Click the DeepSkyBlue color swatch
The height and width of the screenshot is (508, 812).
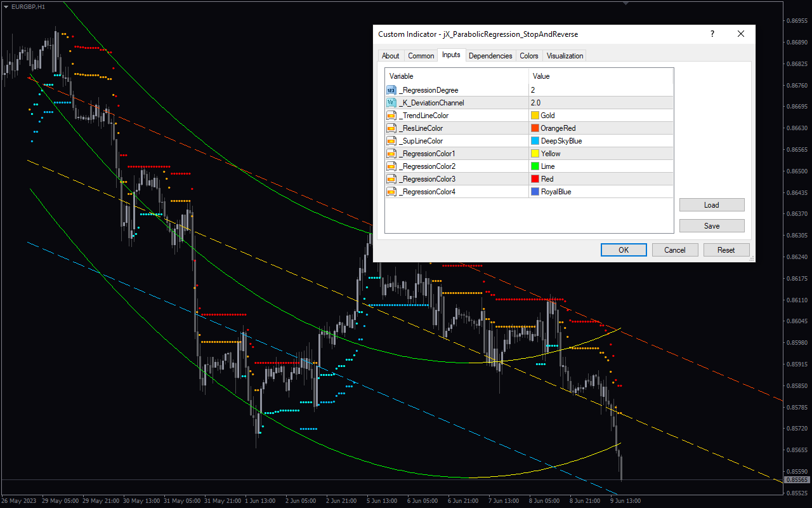coord(535,141)
